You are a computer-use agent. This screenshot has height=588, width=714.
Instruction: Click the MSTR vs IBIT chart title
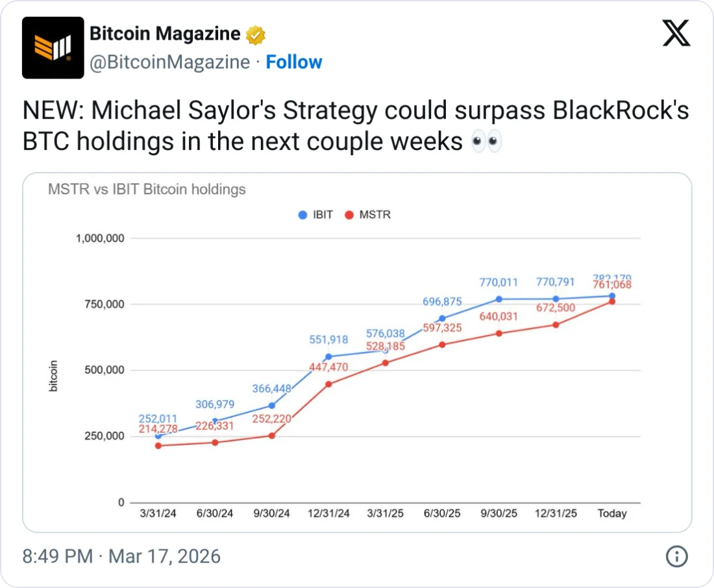(x=147, y=190)
